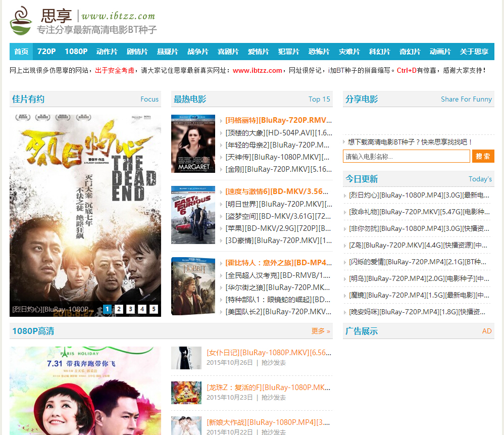
Task: Open the Fast & Furious 6 cover thumbnail
Action: pos(193,215)
